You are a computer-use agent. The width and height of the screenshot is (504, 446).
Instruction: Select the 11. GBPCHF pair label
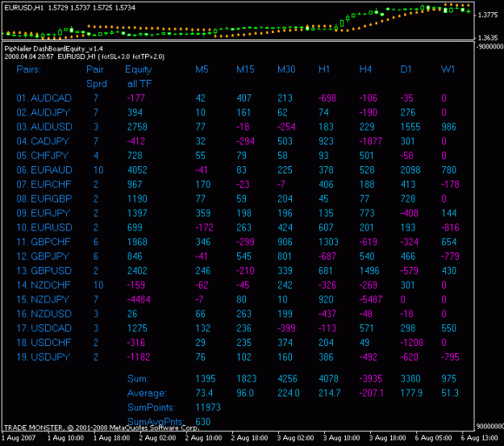pyautogui.click(x=44, y=242)
